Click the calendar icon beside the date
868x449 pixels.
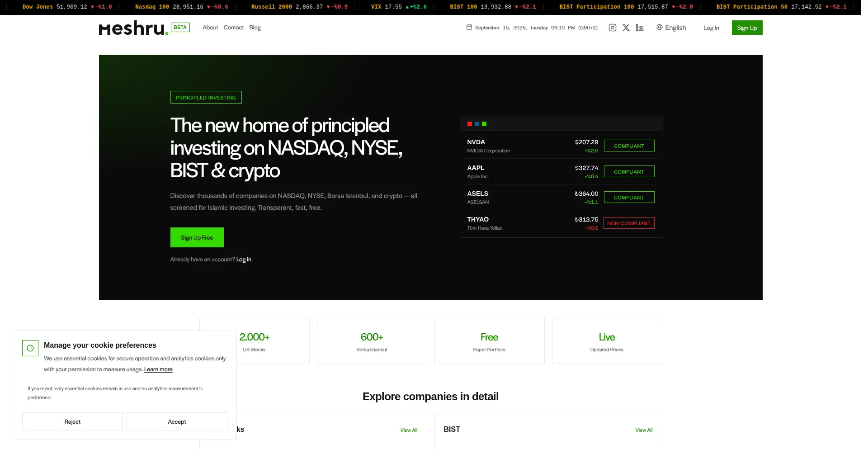pos(469,27)
